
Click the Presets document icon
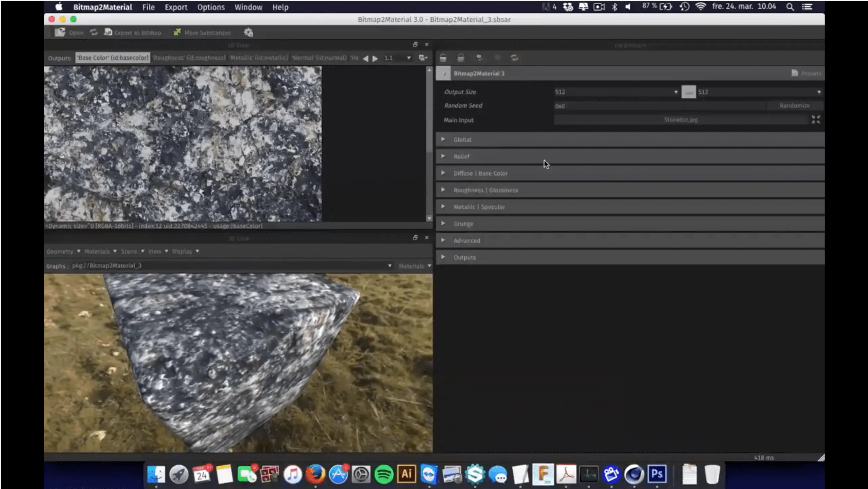click(794, 73)
